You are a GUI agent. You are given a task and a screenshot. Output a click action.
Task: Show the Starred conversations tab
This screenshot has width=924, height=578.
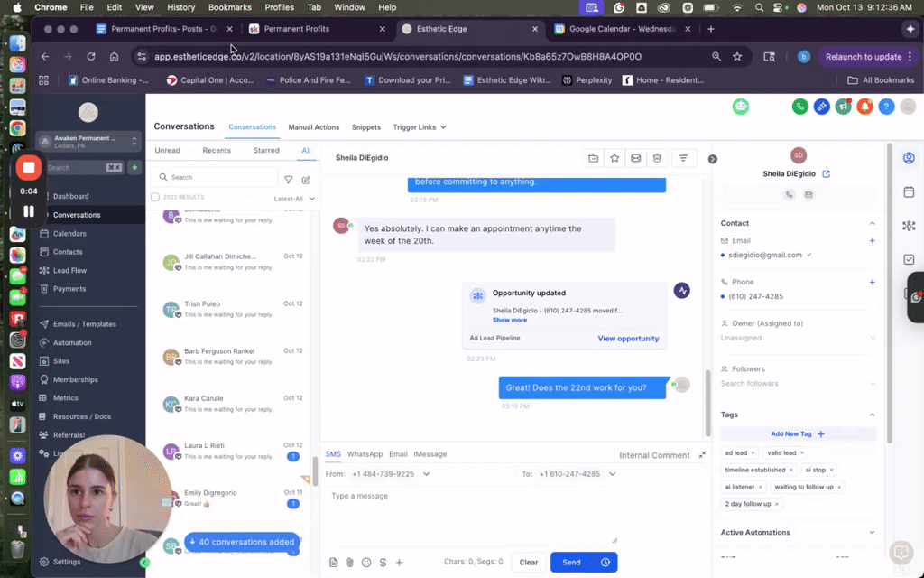pos(266,151)
